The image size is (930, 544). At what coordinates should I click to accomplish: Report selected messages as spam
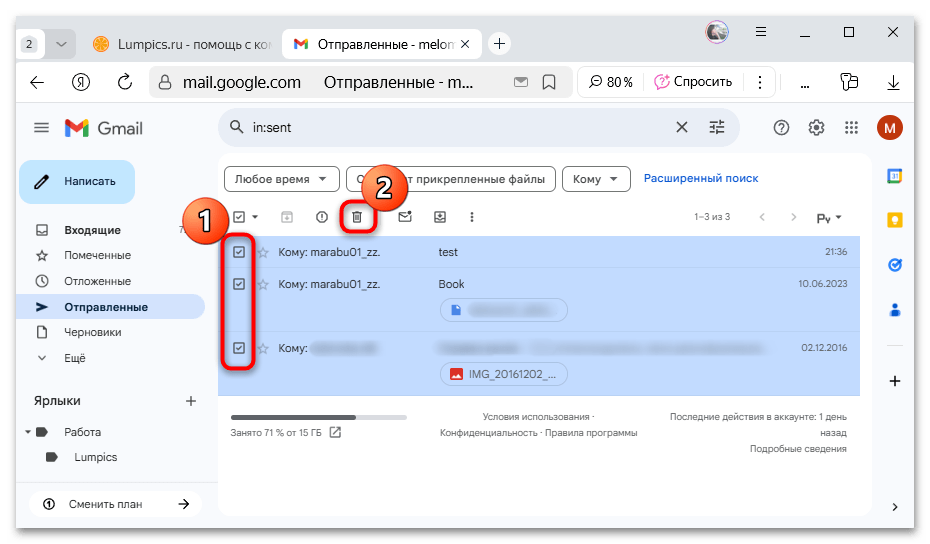(x=322, y=217)
